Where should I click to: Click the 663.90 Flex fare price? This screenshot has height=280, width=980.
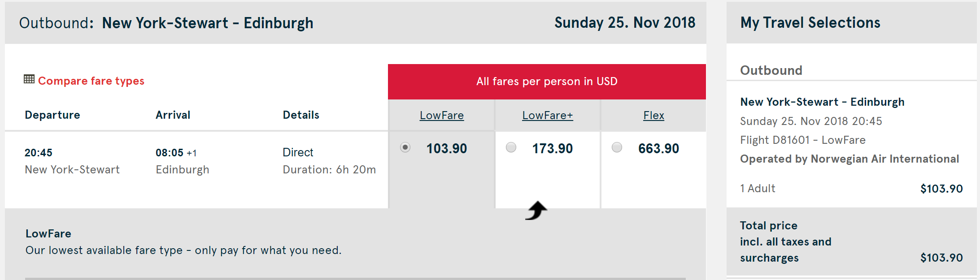tap(658, 149)
